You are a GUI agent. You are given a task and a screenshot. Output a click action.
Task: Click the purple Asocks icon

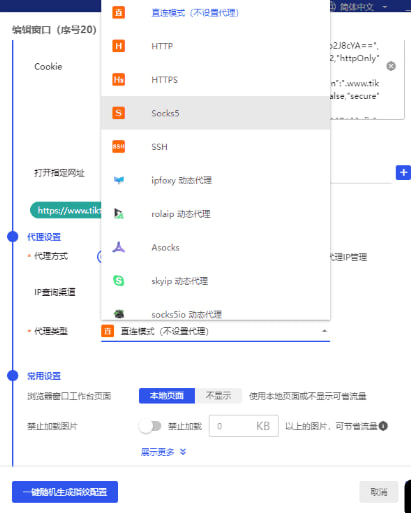(x=119, y=247)
